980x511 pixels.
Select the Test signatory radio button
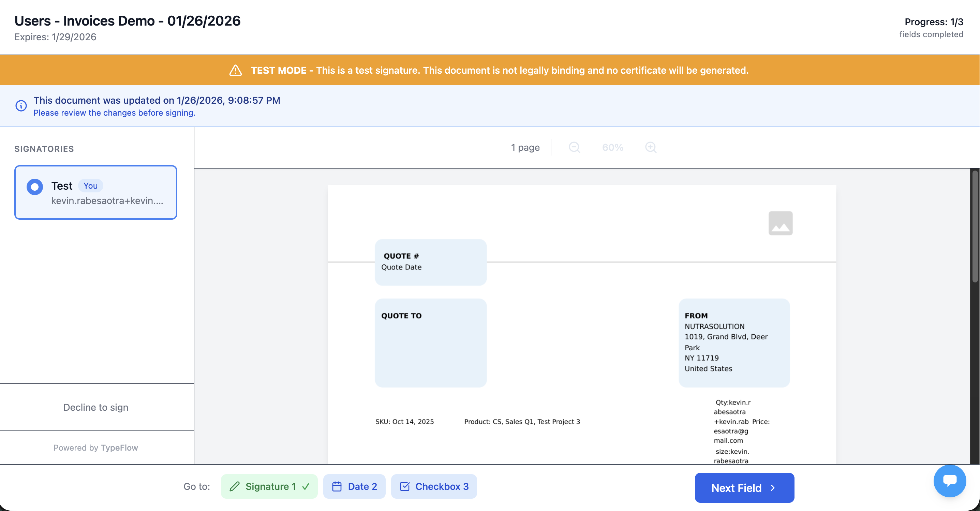tap(35, 187)
